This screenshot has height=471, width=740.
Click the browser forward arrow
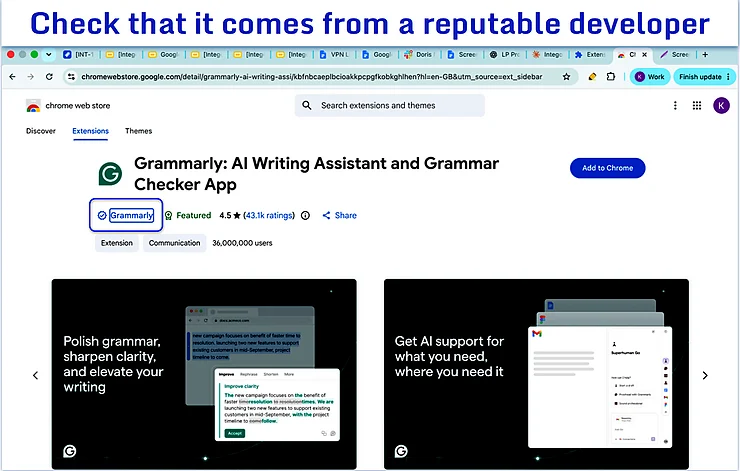pyautogui.click(x=31, y=76)
